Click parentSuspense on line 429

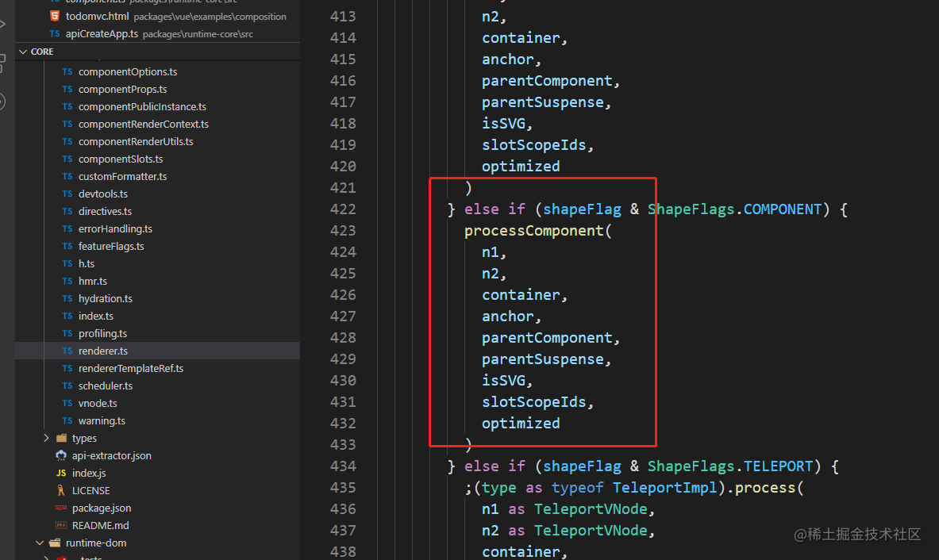(x=543, y=359)
